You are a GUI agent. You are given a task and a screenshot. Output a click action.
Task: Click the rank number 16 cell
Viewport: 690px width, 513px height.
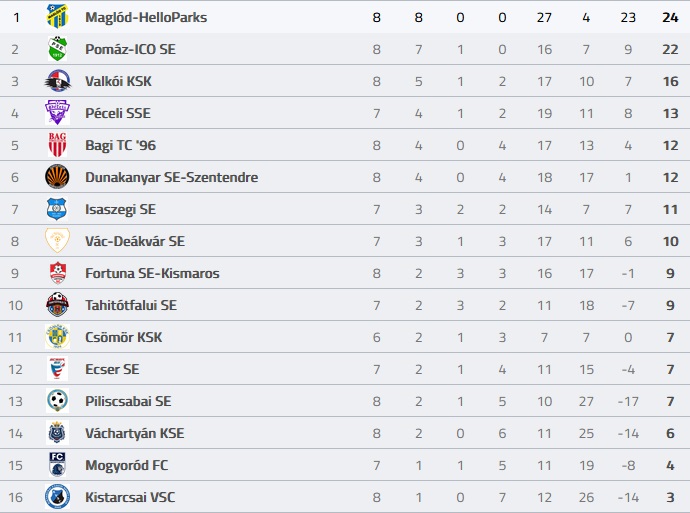tap(15, 497)
